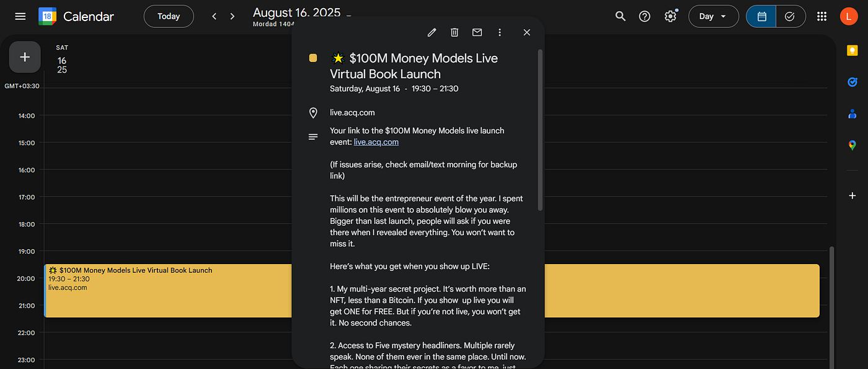
Task: Navigate to the previous day
Action: [x=215, y=16]
